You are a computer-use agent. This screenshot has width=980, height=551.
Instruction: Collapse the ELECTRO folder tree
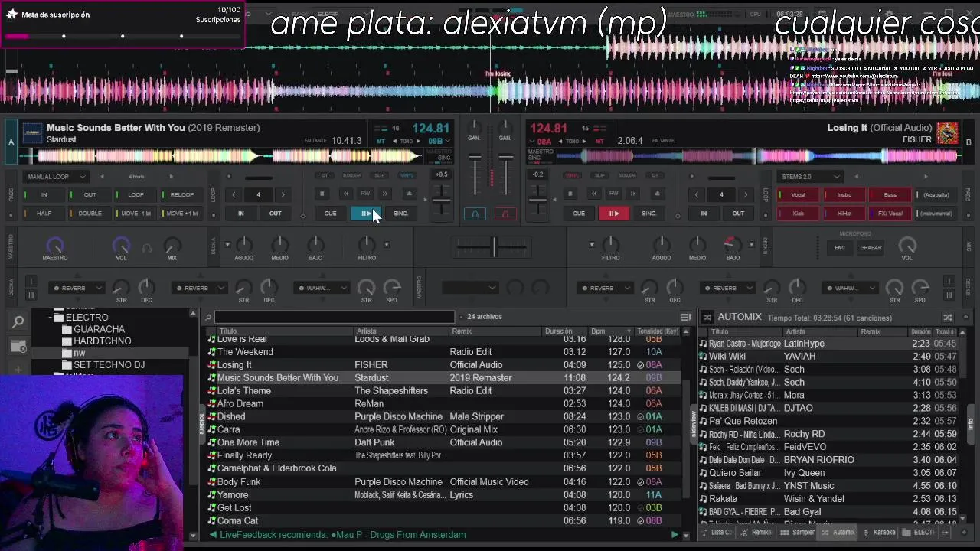pos(51,318)
